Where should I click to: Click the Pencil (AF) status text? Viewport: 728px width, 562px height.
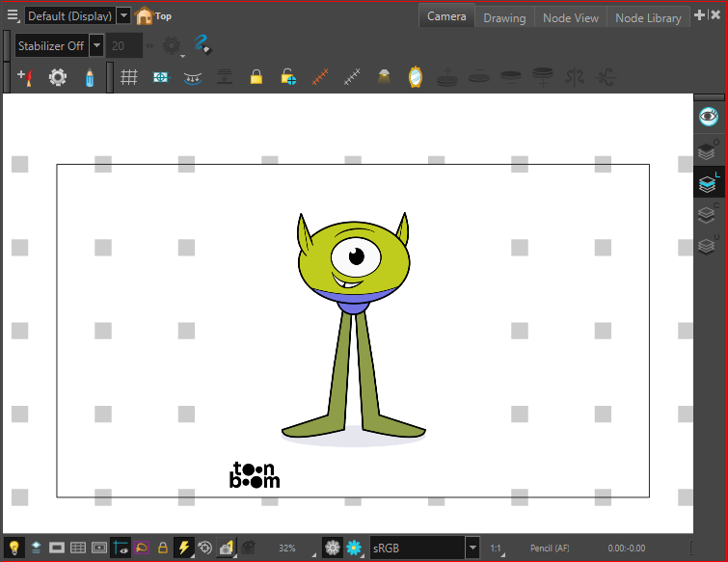[550, 549]
